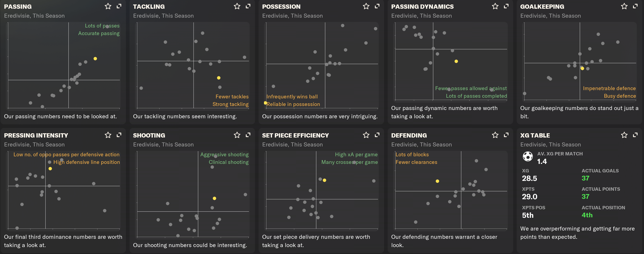
Task: Click the XG Table expand icon
Action: pyautogui.click(x=635, y=135)
